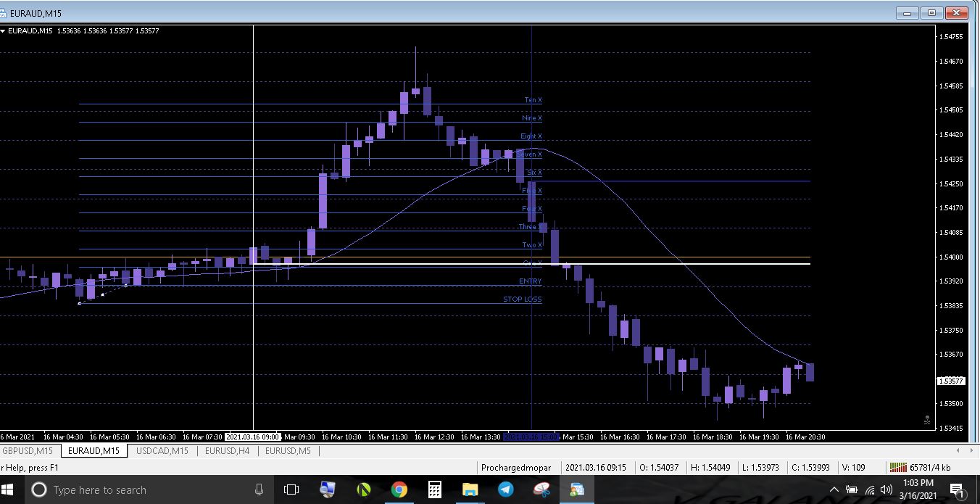Minimize the EURAUD,M15 chart window

908,12
